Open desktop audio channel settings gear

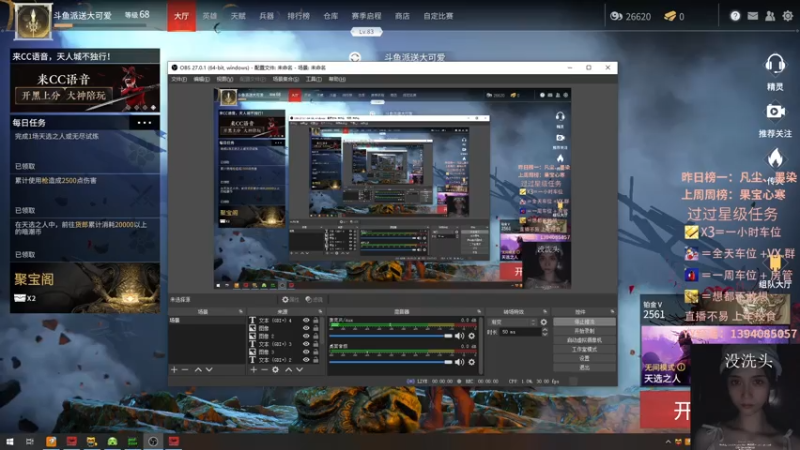(471, 362)
